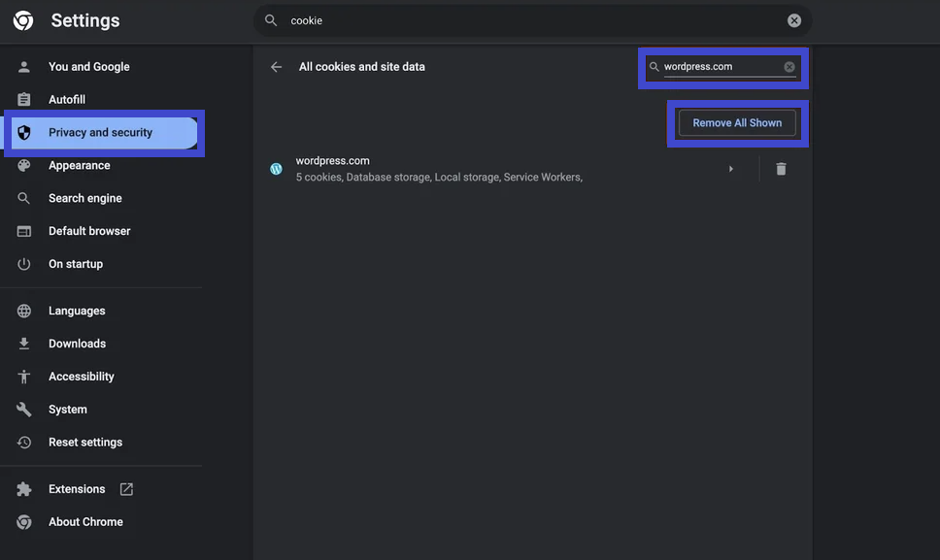Click the Search engine magnifier icon in sidebar
This screenshot has width=940, height=560.
pyautogui.click(x=24, y=198)
